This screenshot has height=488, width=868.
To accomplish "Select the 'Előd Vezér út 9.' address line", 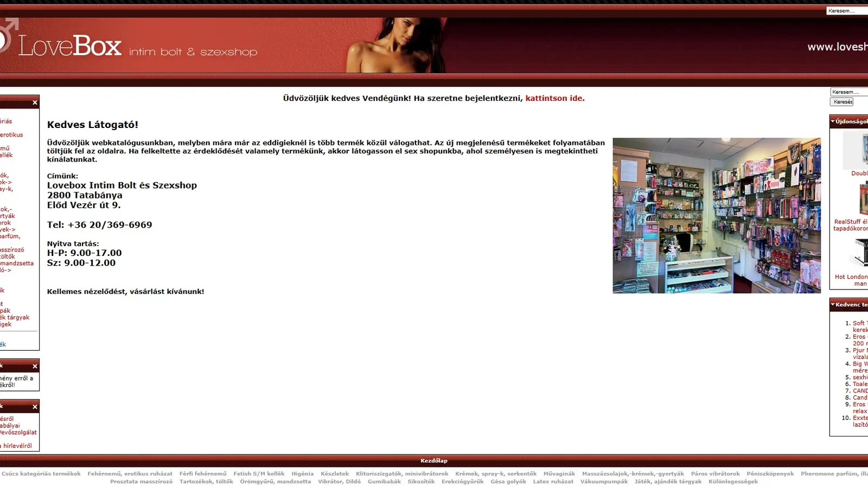I will coord(84,205).
